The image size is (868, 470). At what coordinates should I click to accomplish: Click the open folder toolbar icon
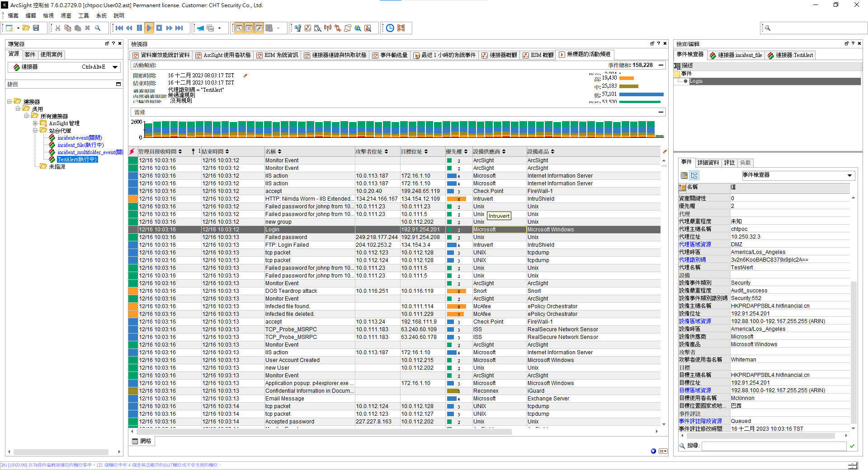pyautogui.click(x=26, y=28)
